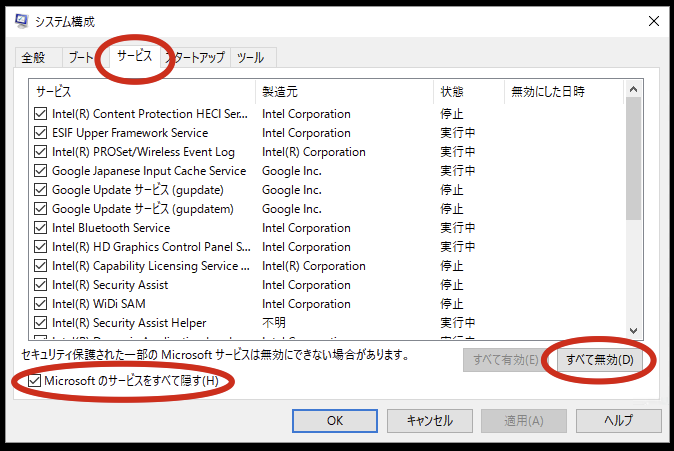Click the すべて無効(D) button
Screen dimensions: 674x451
[600, 360]
